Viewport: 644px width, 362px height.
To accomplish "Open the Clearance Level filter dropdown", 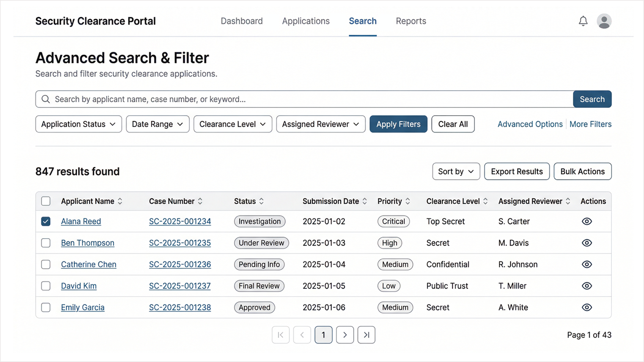I will (232, 124).
